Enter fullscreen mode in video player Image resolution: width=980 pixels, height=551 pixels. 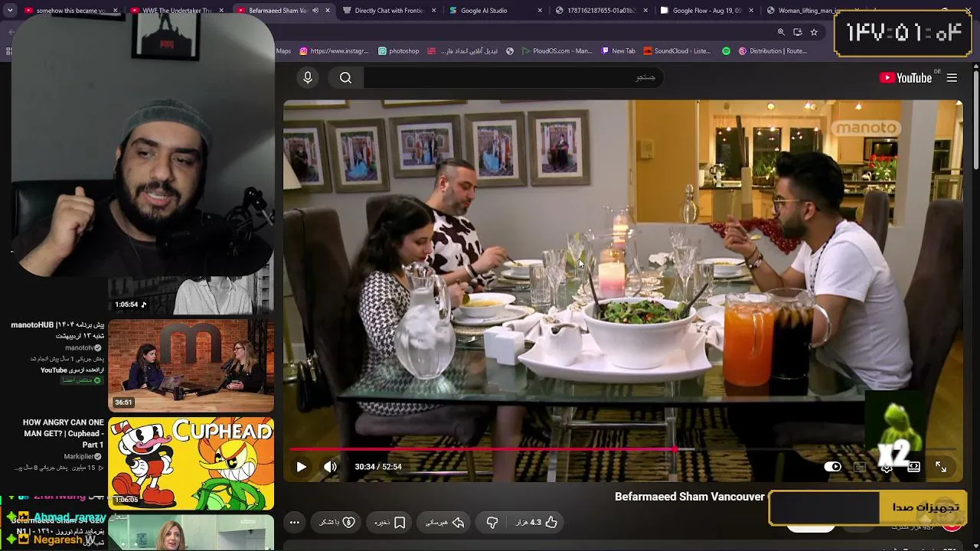point(941,467)
